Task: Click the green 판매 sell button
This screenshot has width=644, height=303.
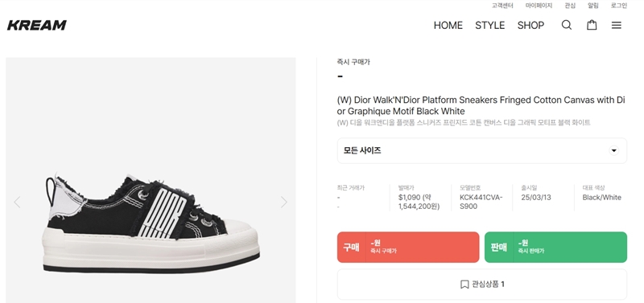Action: tap(555, 248)
